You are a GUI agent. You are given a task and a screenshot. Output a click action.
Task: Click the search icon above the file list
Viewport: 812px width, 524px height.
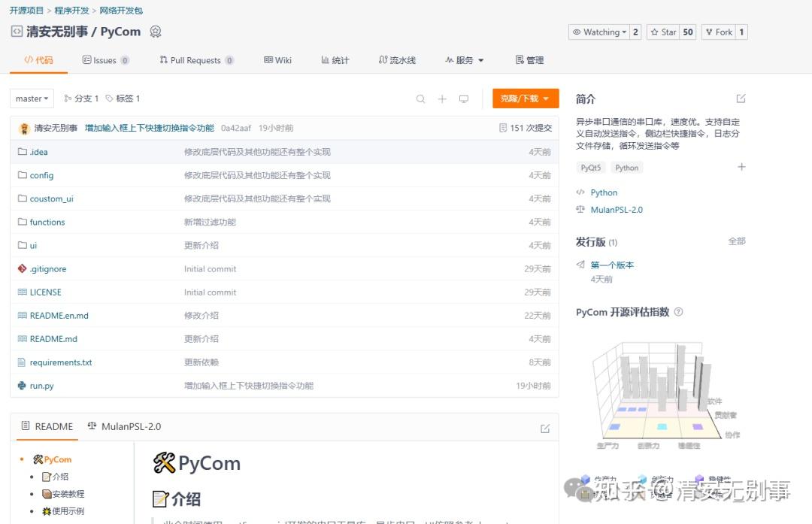point(420,98)
